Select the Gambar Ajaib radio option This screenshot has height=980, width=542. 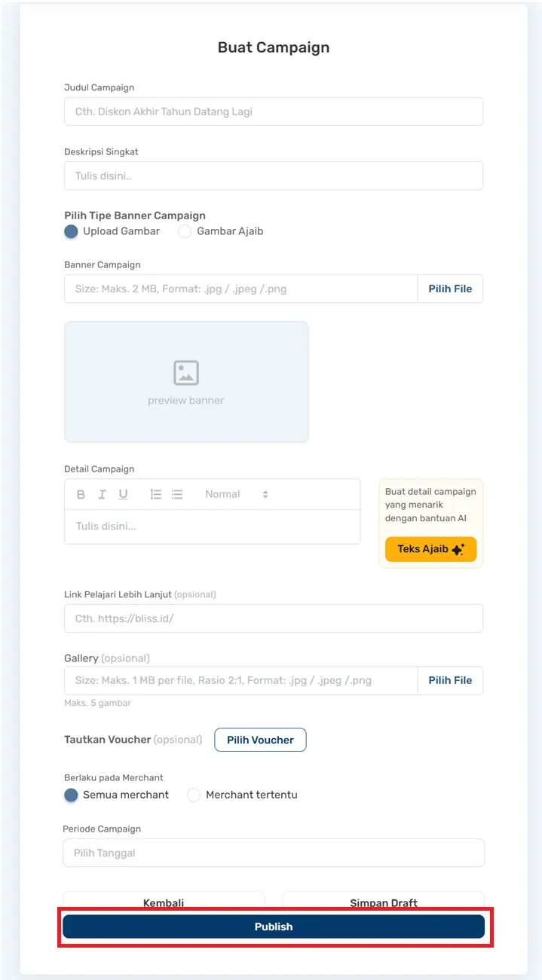click(185, 231)
